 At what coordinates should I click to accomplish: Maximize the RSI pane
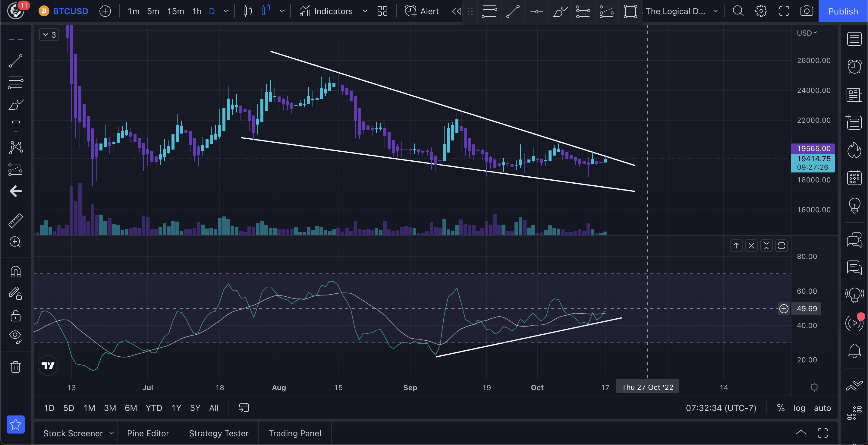(x=782, y=246)
